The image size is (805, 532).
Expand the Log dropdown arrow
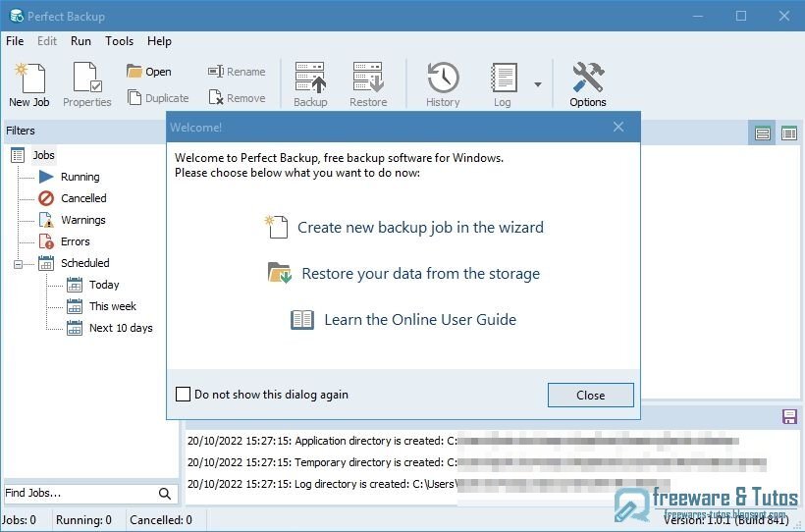[538, 84]
